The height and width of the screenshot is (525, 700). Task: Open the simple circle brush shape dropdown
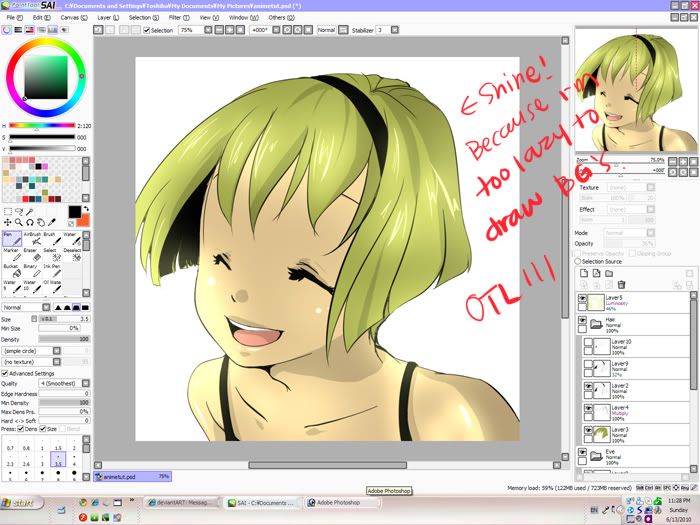pos(57,351)
